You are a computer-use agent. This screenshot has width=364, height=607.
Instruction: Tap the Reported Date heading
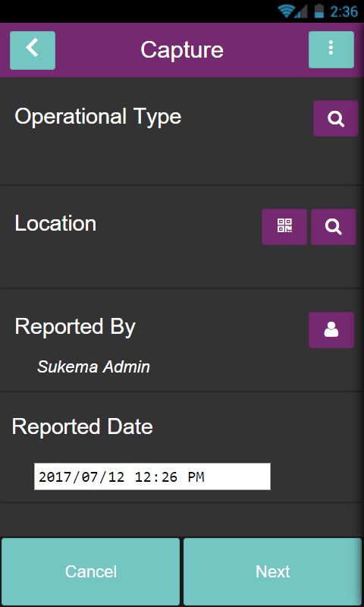[83, 426]
